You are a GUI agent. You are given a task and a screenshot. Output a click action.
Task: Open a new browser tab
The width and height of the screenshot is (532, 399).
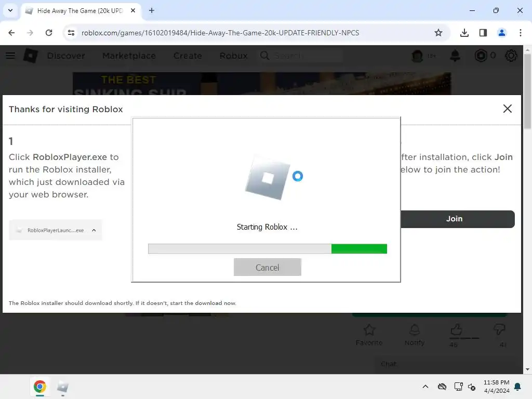pyautogui.click(x=152, y=10)
